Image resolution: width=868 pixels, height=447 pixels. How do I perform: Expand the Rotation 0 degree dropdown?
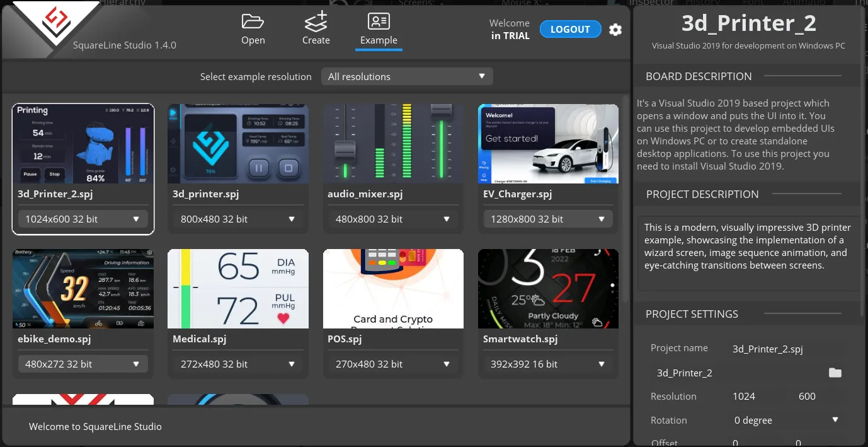pyautogui.click(x=786, y=421)
